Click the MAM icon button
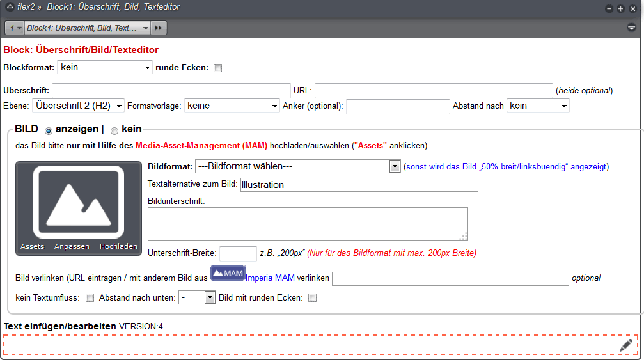The width and height of the screenshot is (644, 362). [228, 273]
